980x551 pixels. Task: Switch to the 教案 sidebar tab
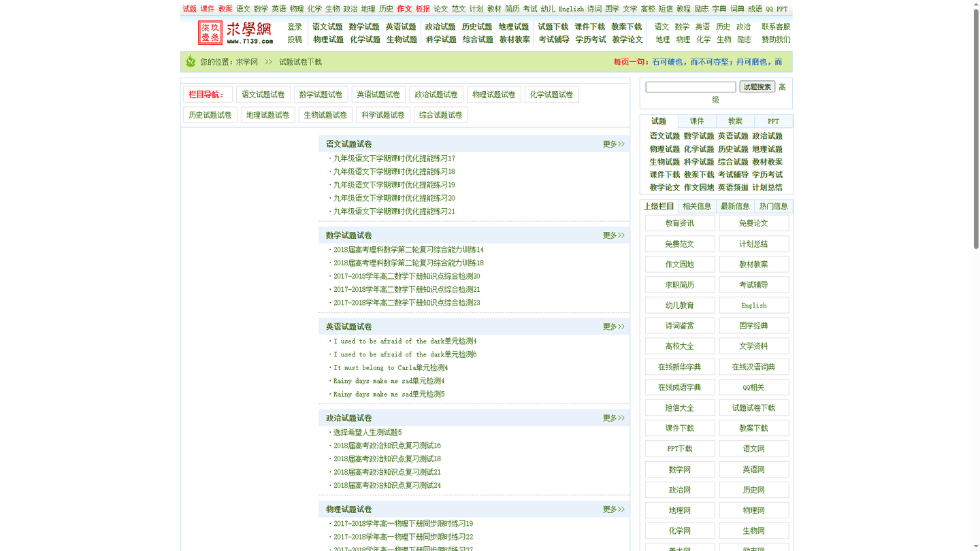tap(735, 121)
